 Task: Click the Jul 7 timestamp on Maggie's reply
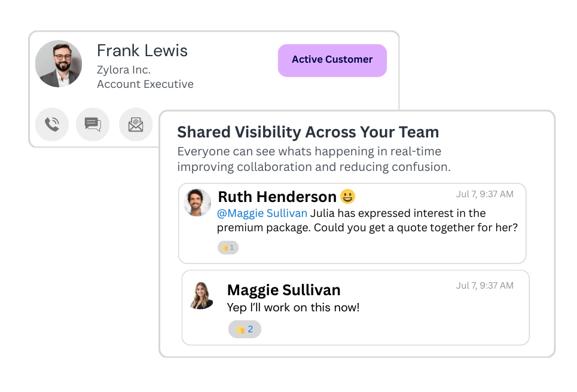(486, 286)
